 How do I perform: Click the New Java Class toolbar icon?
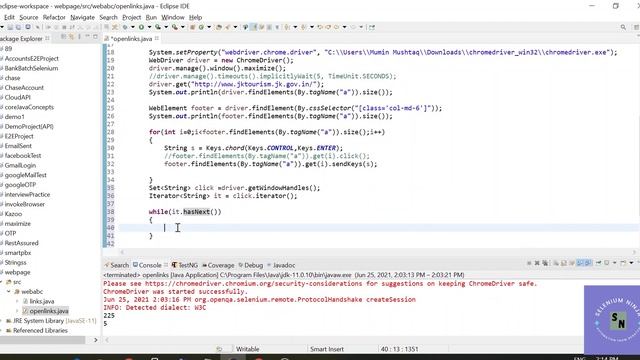coord(201,27)
